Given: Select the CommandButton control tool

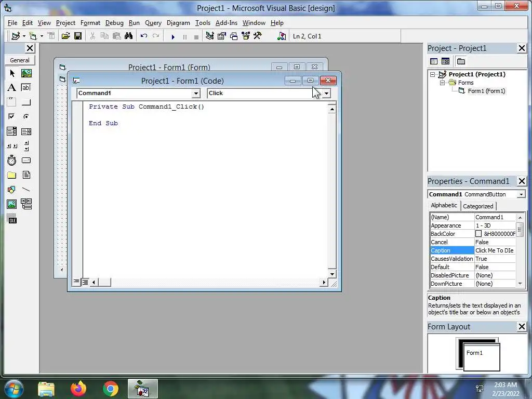Looking at the screenshot, I should 26,102.
